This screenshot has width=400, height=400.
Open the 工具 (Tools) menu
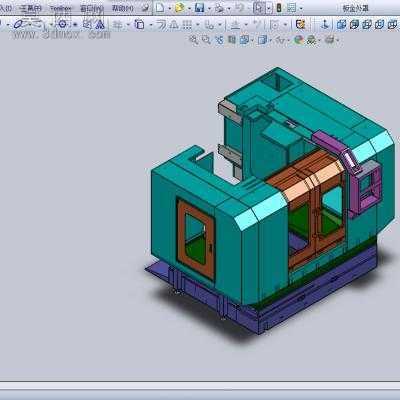click(30, 8)
